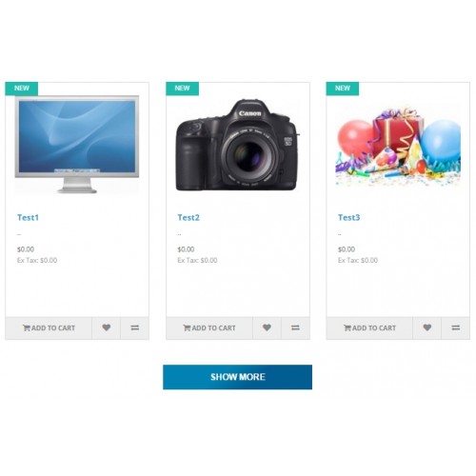The width and height of the screenshot is (476, 476).
Task: Add Test1 to wishlist with heart icon
Action: [107, 327]
